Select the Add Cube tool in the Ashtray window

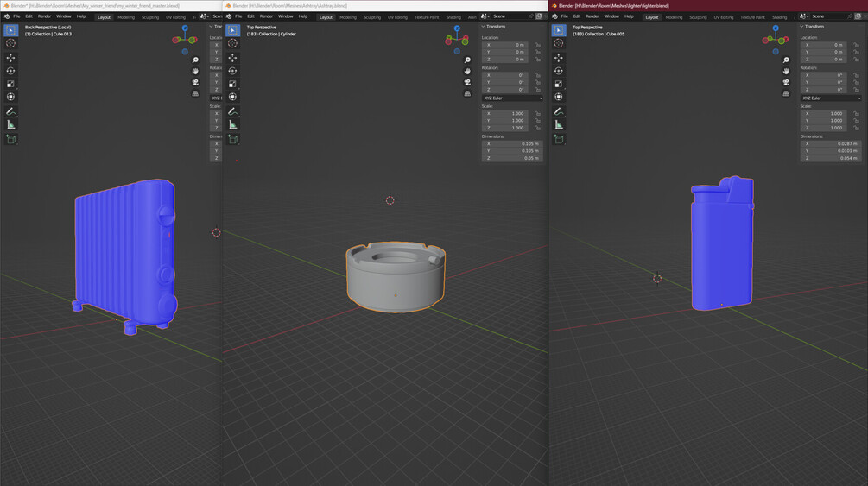coord(232,139)
